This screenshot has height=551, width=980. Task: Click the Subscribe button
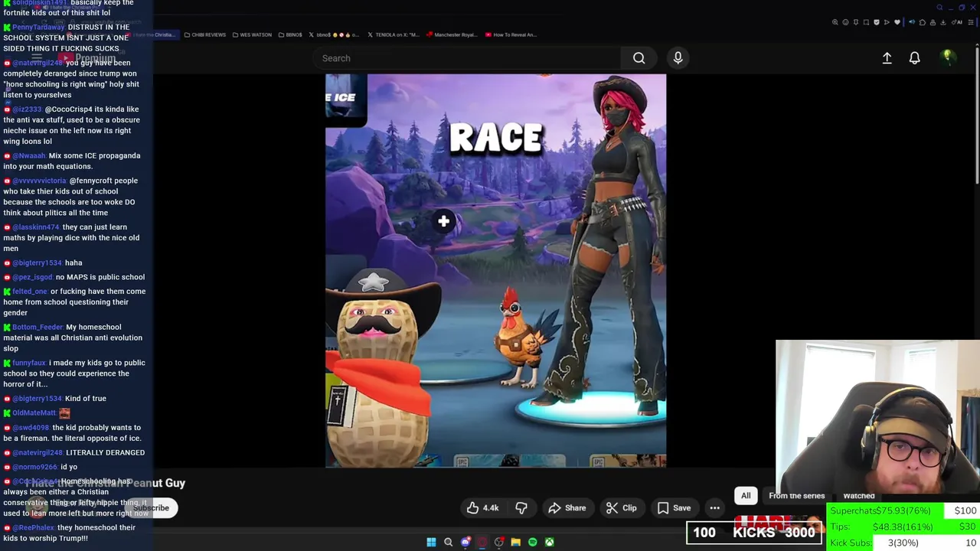click(152, 508)
